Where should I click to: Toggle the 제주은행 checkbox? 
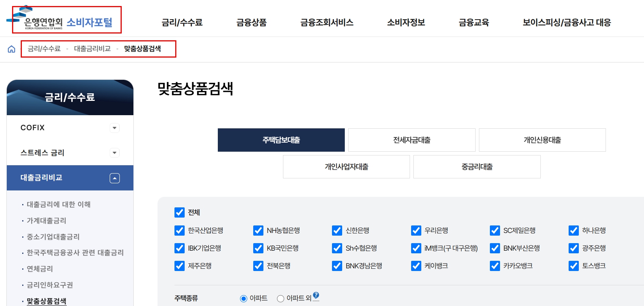tap(179, 266)
